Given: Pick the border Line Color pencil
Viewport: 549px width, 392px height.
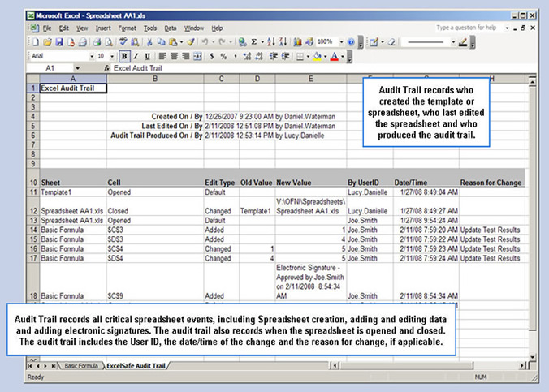Looking at the screenshot, I should pos(463,42).
